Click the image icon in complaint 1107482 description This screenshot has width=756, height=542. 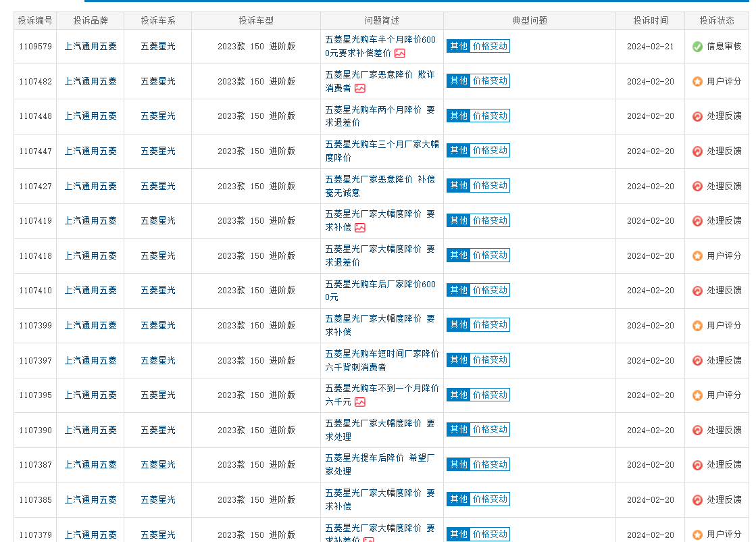(359, 89)
